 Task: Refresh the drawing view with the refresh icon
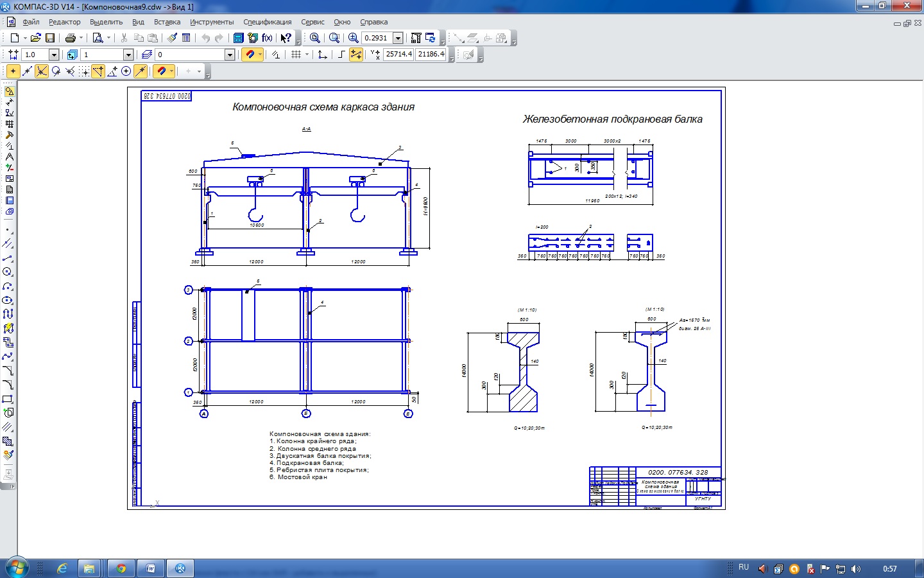click(x=431, y=38)
